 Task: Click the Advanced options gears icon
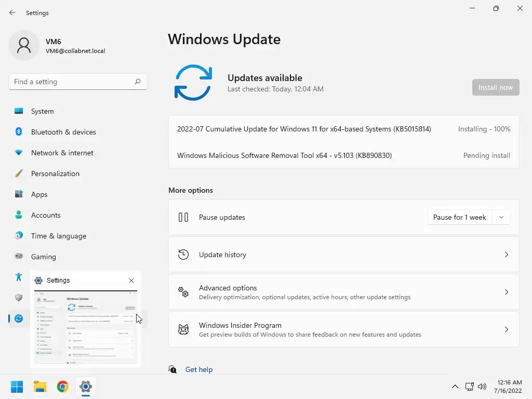(x=183, y=292)
